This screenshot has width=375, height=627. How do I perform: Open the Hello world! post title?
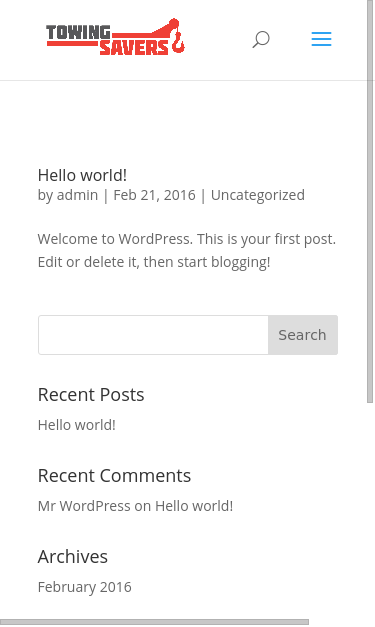[x=82, y=175]
